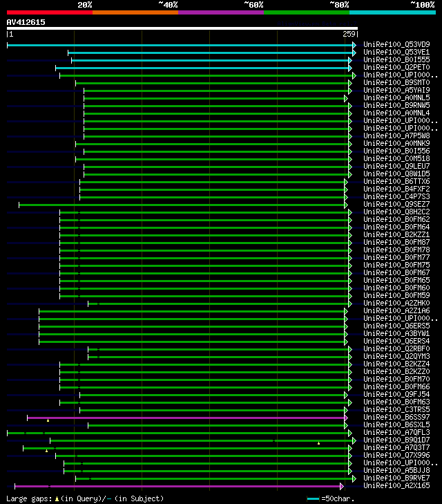Click the UniRef100_B9Q1D7 label
The image size is (442, 504).
click(396, 440)
